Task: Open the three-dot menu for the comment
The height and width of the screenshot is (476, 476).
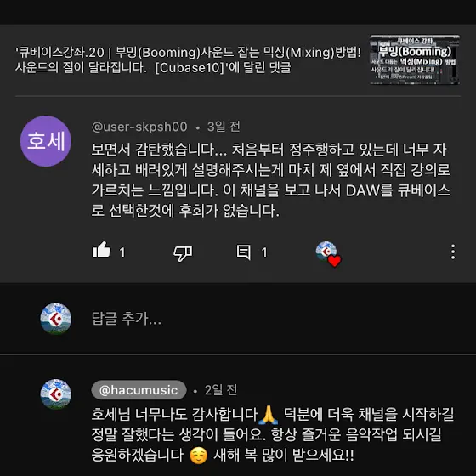Action: click(452, 252)
